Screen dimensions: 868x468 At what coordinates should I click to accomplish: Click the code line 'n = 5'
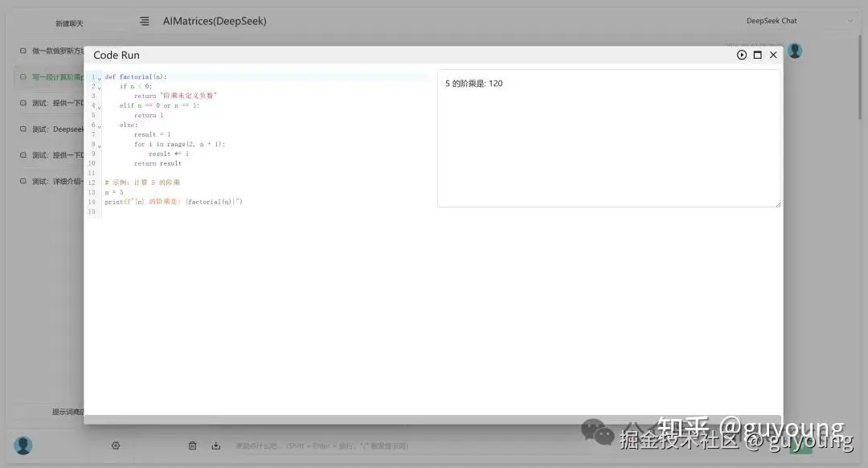tap(114, 192)
